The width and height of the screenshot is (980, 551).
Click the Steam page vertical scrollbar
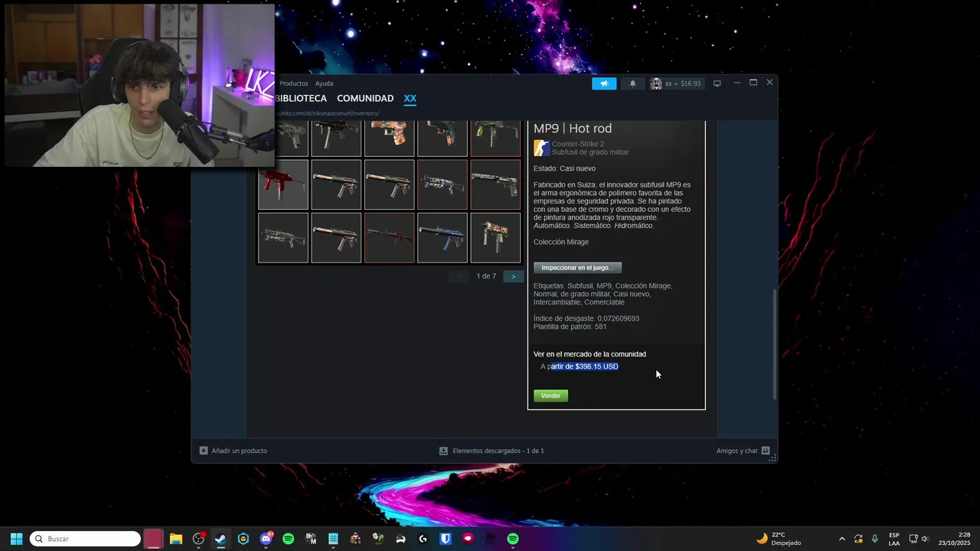tap(775, 344)
